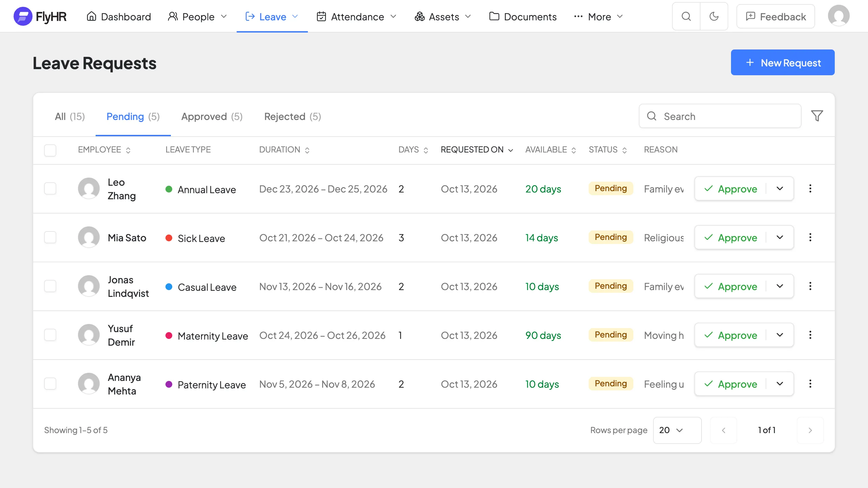
Task: Click the leave requests Search field
Action: 720,116
